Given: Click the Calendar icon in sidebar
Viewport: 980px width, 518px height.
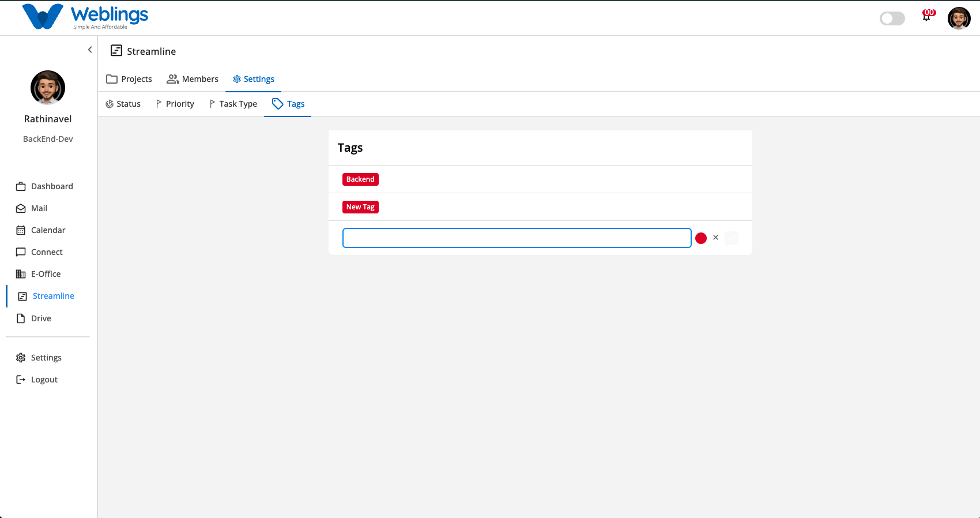Looking at the screenshot, I should [21, 230].
